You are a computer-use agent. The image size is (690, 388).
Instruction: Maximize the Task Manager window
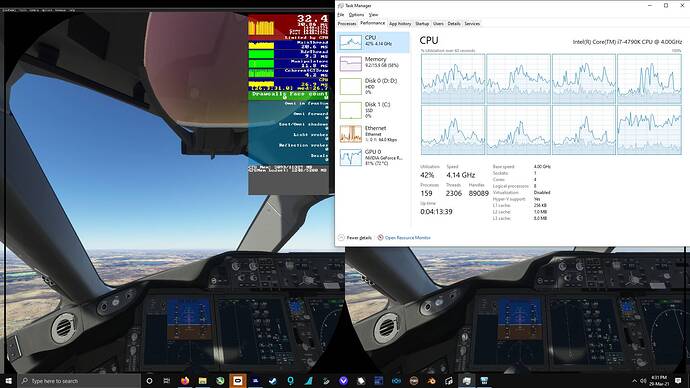click(666, 6)
